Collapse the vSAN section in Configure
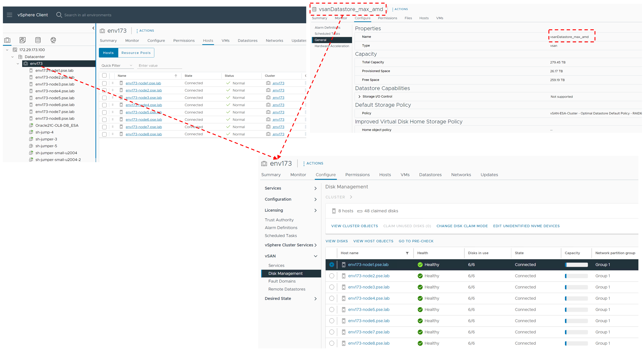This screenshot has width=644, height=349. tap(315, 256)
